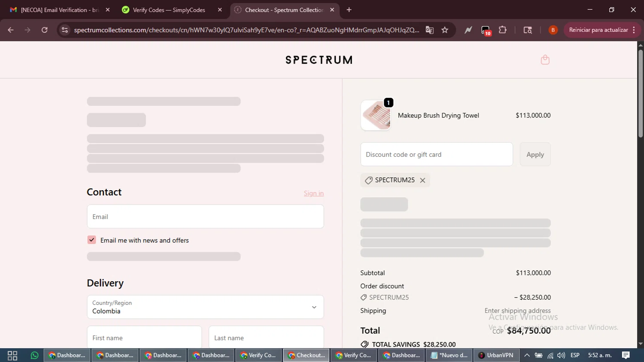Click the Sign in link
Screen dimensions: 644x362
[314, 193]
